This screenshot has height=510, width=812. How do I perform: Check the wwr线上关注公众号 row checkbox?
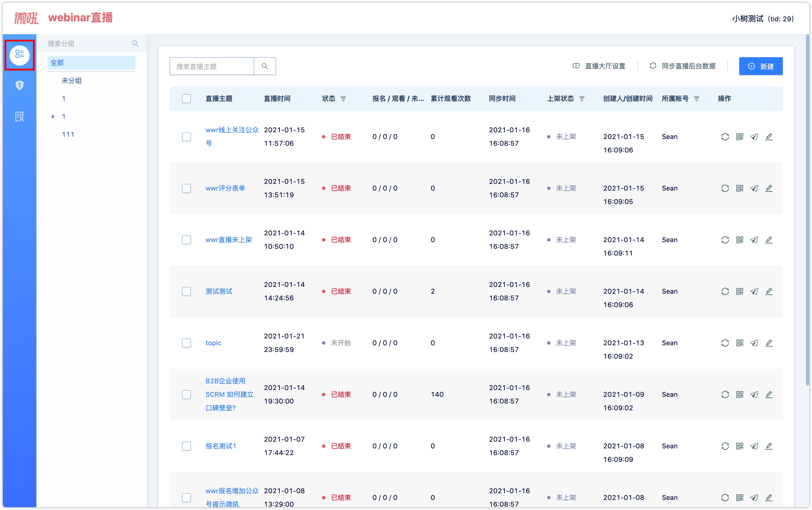[186, 137]
